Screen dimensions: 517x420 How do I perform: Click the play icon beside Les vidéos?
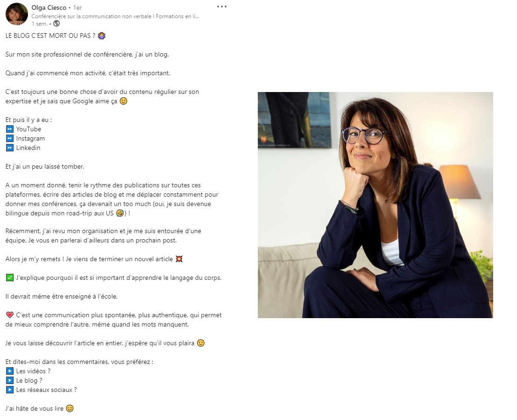[x=10, y=371]
